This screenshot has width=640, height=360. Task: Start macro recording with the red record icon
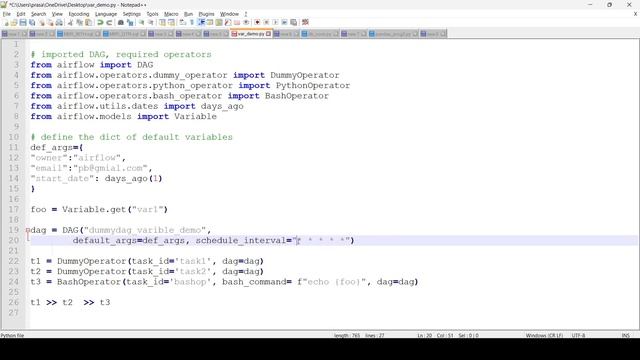(x=257, y=22)
